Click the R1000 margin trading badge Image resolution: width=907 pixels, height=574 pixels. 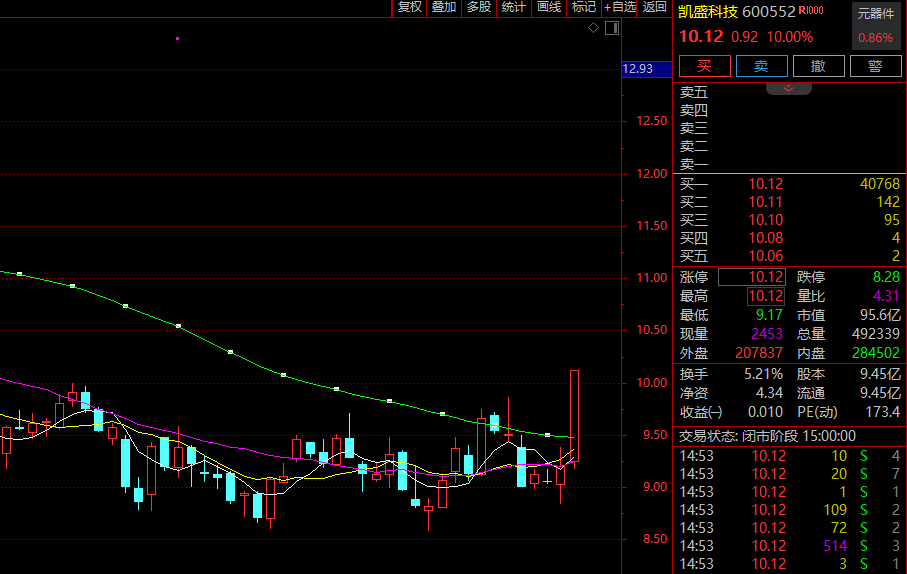click(811, 11)
